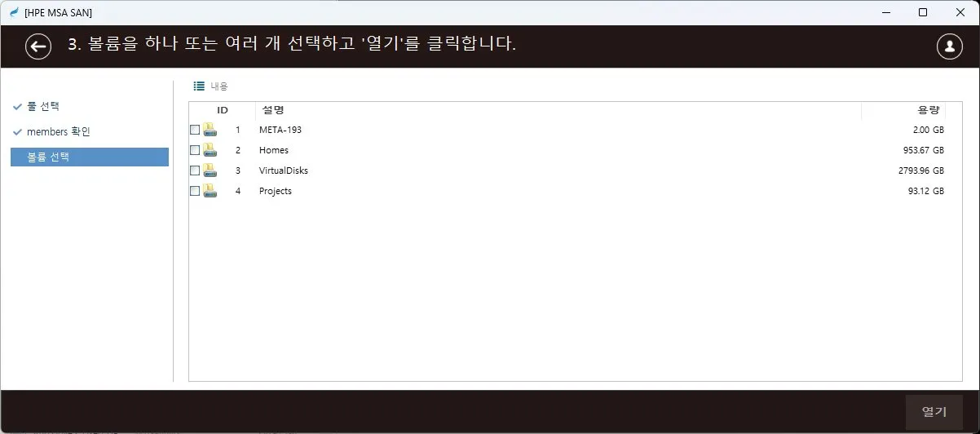
Task: Close the HPE MSA SAN window
Action: [960, 12]
